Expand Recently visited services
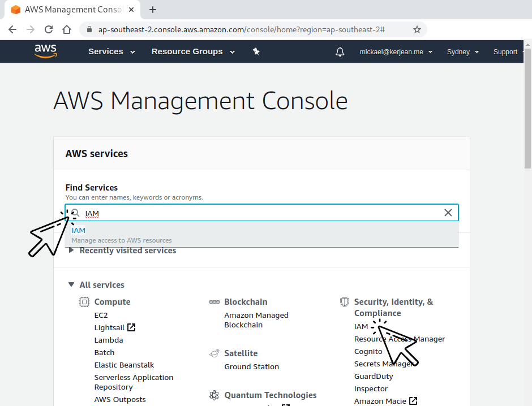Screen dimensions: 532x406 point(122,250)
